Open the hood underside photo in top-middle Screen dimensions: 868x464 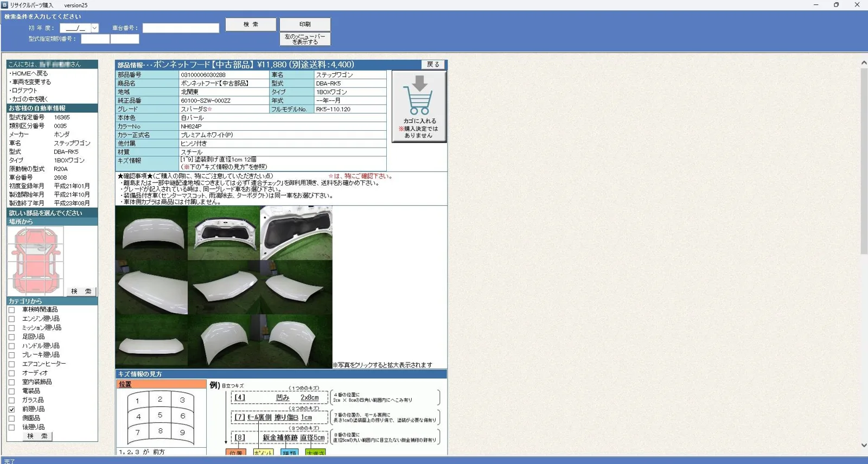click(x=224, y=233)
